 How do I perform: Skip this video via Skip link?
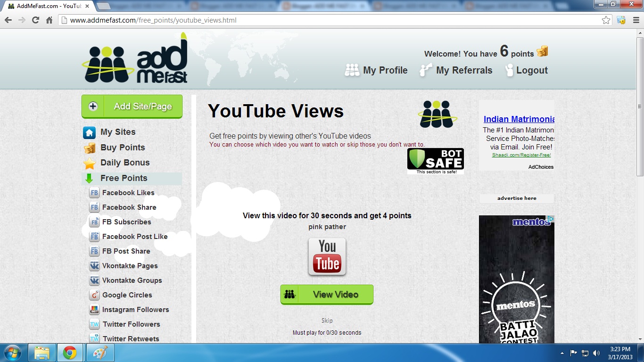(x=327, y=321)
